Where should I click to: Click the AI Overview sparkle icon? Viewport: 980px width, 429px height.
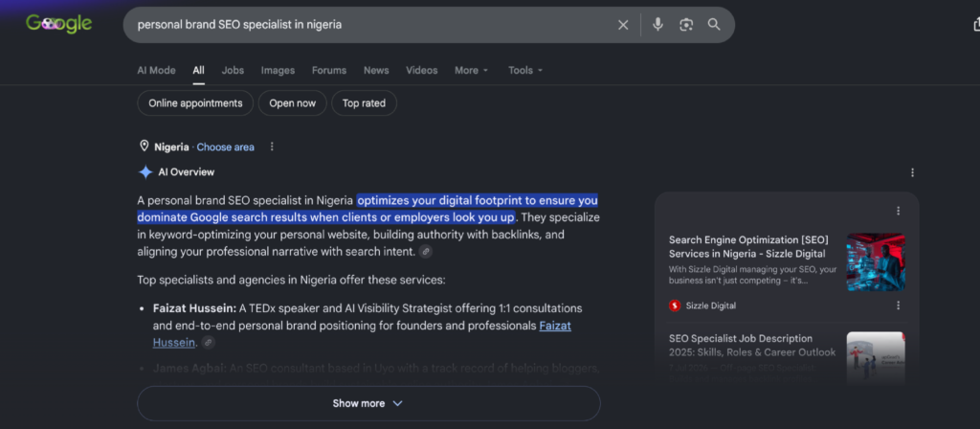pyautogui.click(x=145, y=172)
